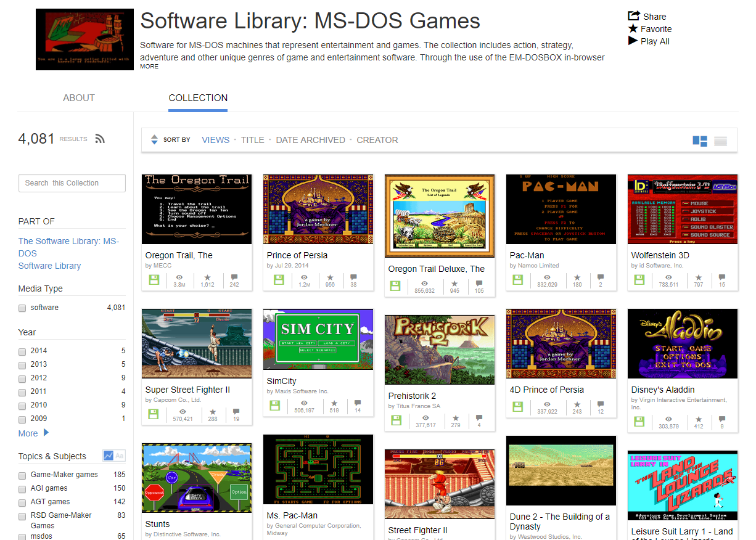Expand the collection description with MORE

(149, 66)
